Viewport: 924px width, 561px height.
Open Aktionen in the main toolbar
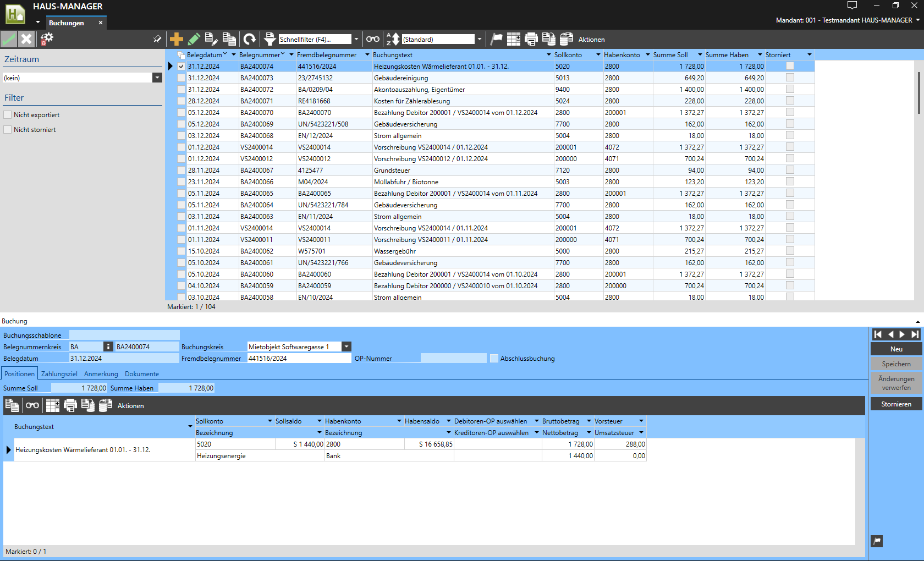click(592, 40)
